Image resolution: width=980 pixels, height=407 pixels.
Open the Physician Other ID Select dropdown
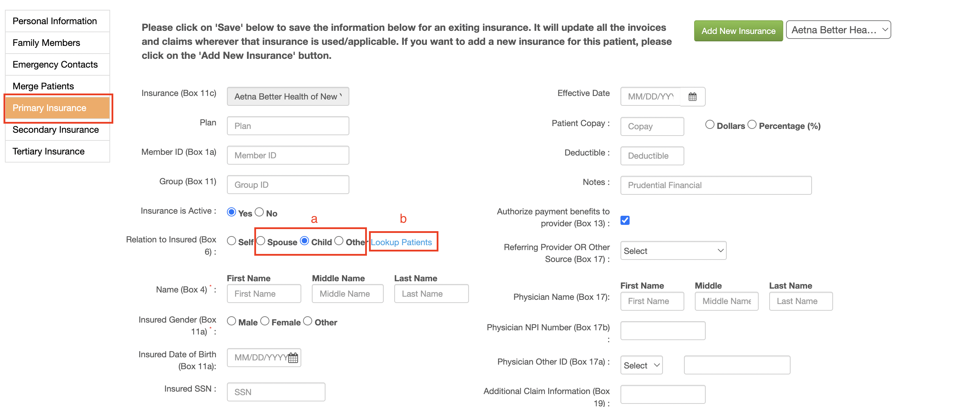tap(642, 365)
